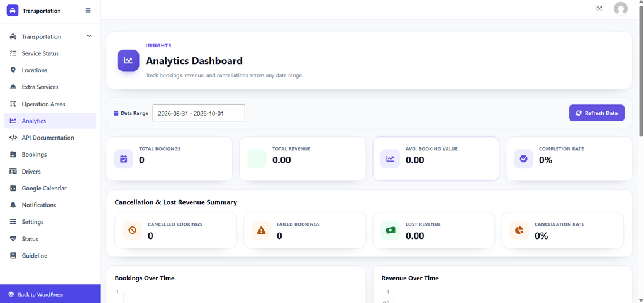Click the Service Status list icon
The height and width of the screenshot is (303, 644).
point(13,53)
